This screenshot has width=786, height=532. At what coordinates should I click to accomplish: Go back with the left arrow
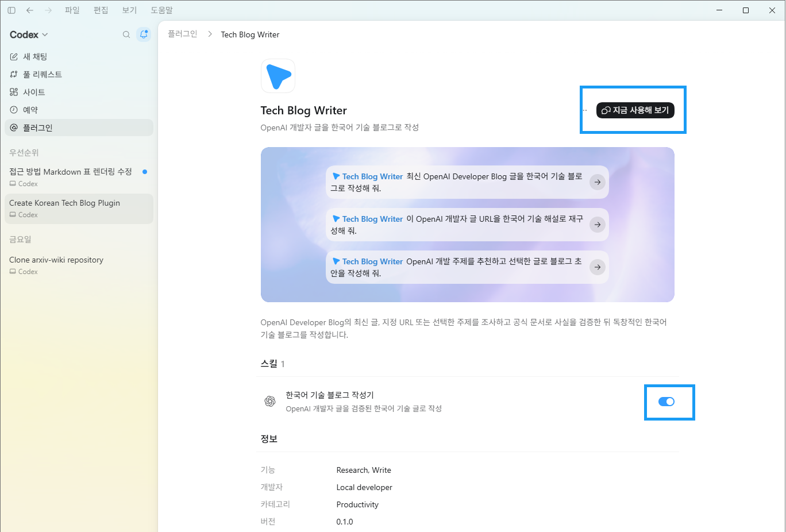[30, 10]
